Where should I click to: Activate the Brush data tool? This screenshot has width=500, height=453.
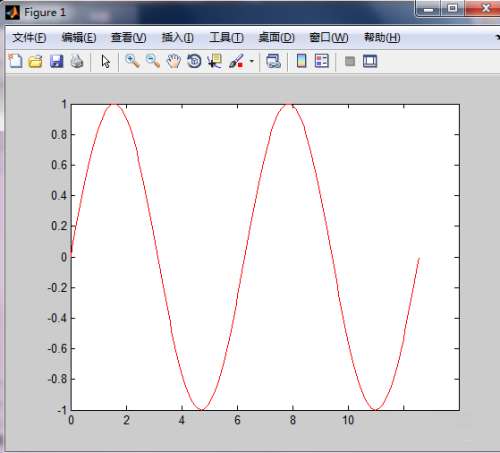[236, 61]
